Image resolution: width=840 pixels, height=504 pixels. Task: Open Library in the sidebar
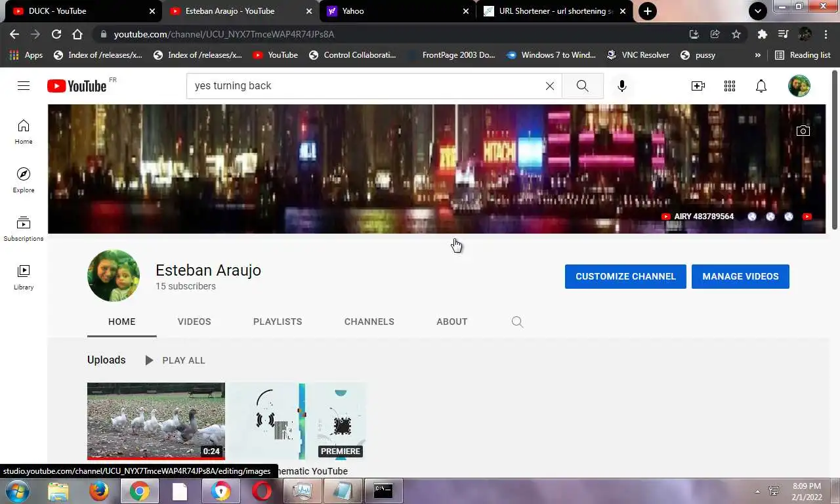(x=24, y=277)
